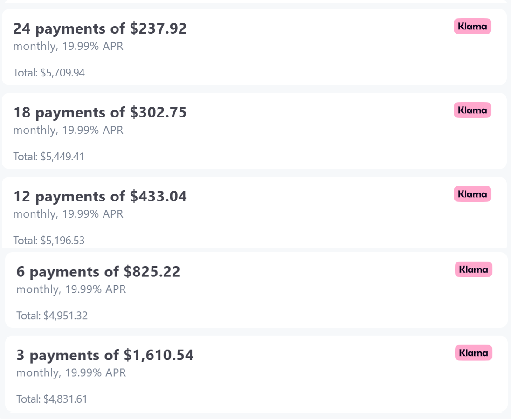Screen dimensions: 511x420
Task: Select the 24 payments of $237.92 plan
Action: (x=254, y=47)
